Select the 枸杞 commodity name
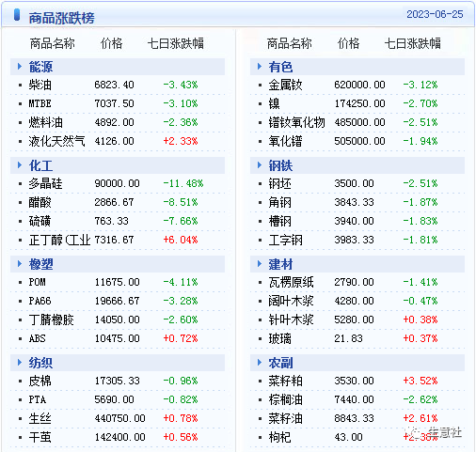The height and width of the screenshot is (452, 476). pos(279,437)
